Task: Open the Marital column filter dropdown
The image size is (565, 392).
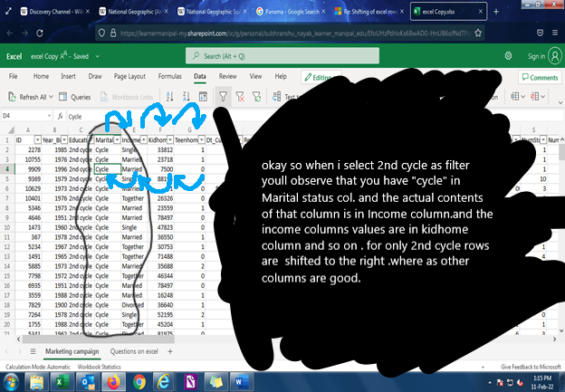Action: coord(117,139)
